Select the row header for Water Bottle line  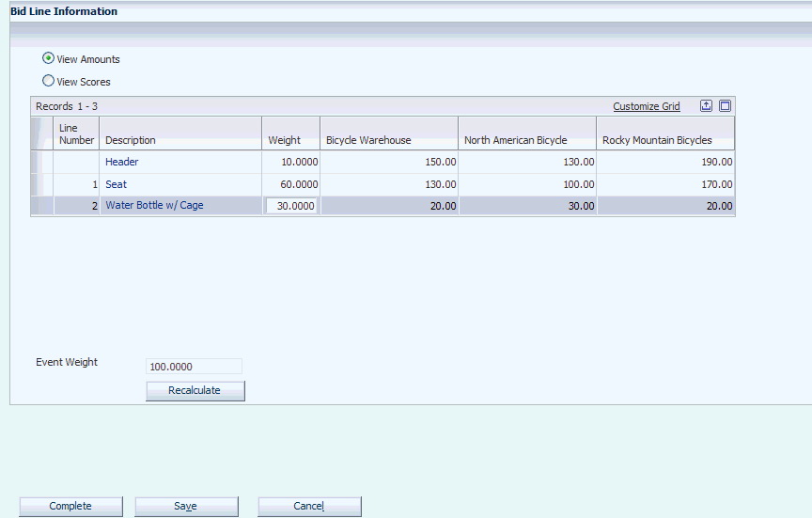click(42, 206)
